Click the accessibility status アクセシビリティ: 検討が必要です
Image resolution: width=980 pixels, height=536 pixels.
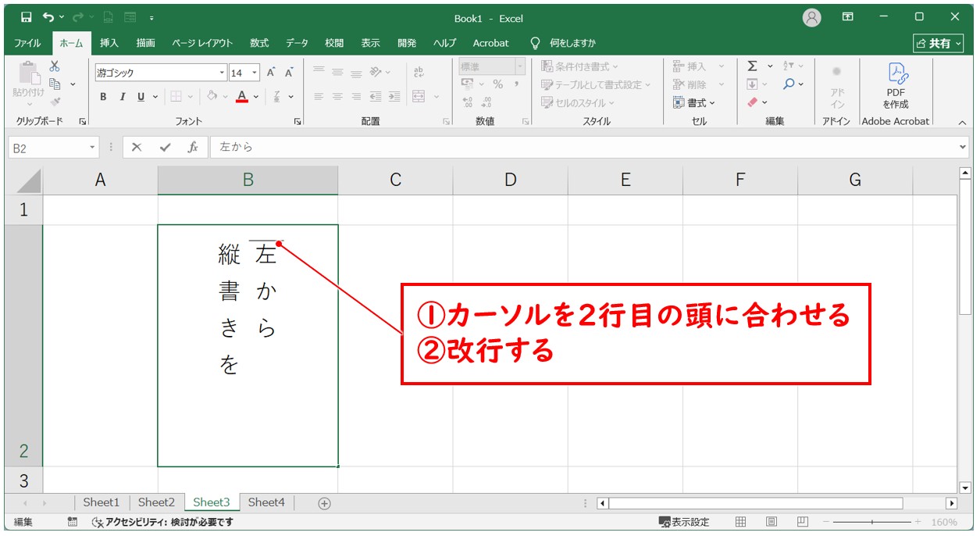162,522
